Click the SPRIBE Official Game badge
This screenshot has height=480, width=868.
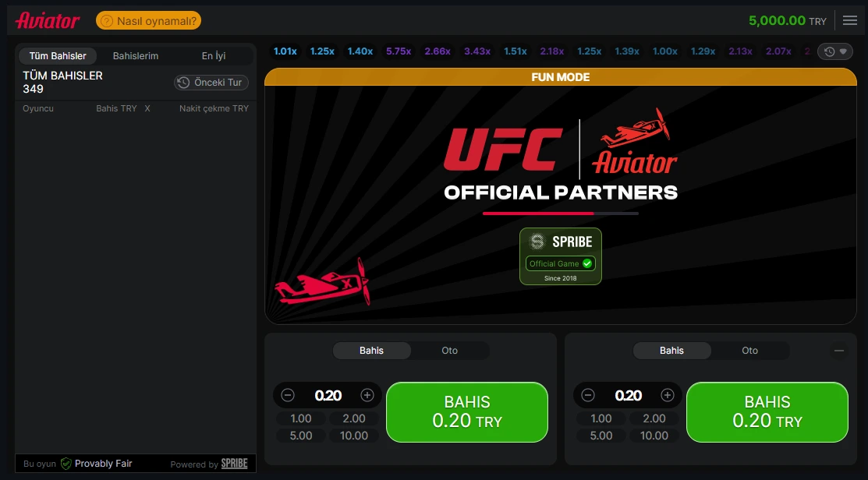click(561, 256)
